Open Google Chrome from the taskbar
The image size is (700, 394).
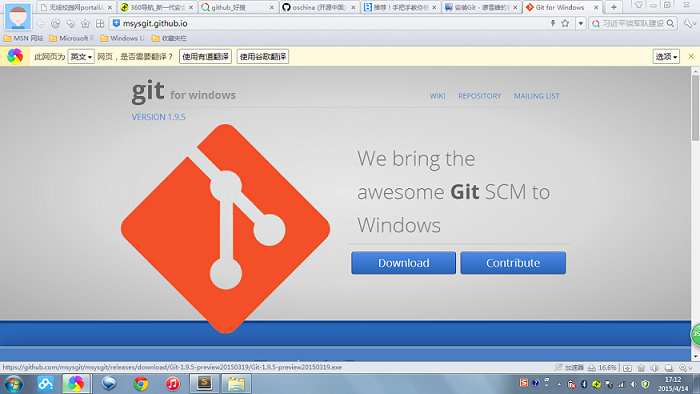[x=141, y=384]
